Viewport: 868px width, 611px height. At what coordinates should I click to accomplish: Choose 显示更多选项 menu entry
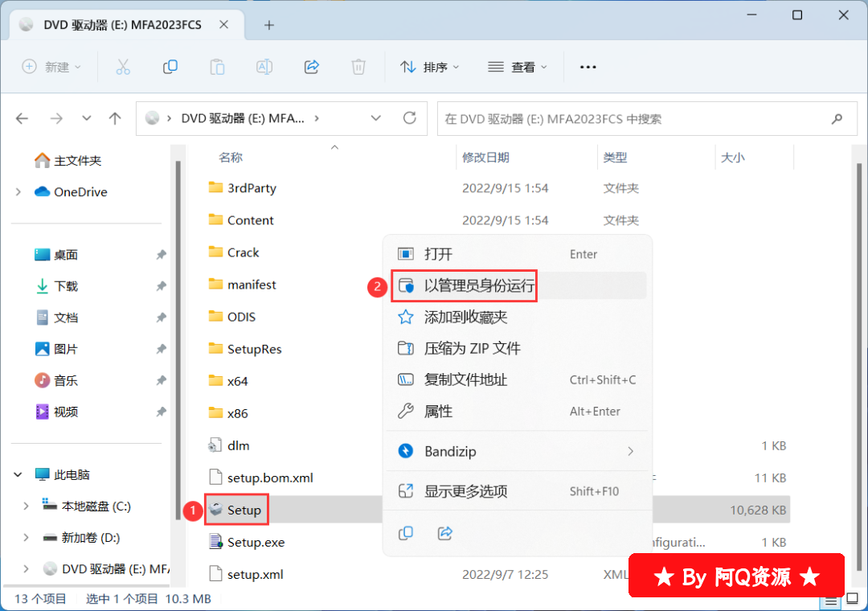(x=518, y=491)
